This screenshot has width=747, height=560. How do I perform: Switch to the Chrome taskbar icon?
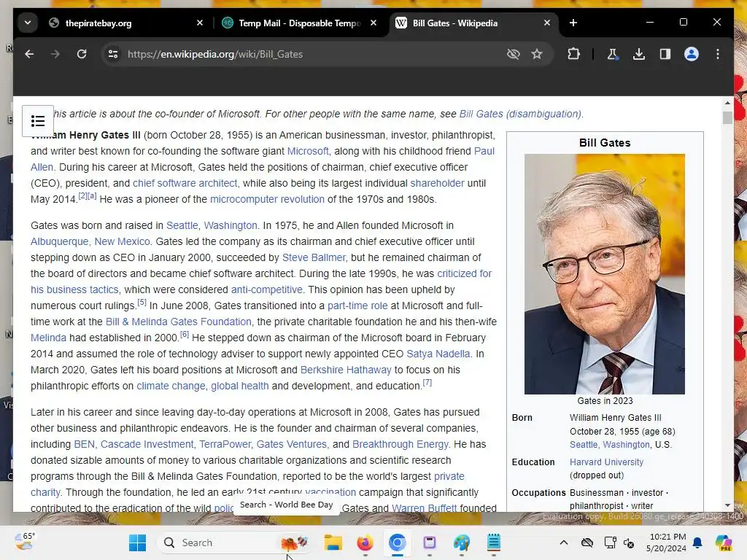tap(398, 542)
